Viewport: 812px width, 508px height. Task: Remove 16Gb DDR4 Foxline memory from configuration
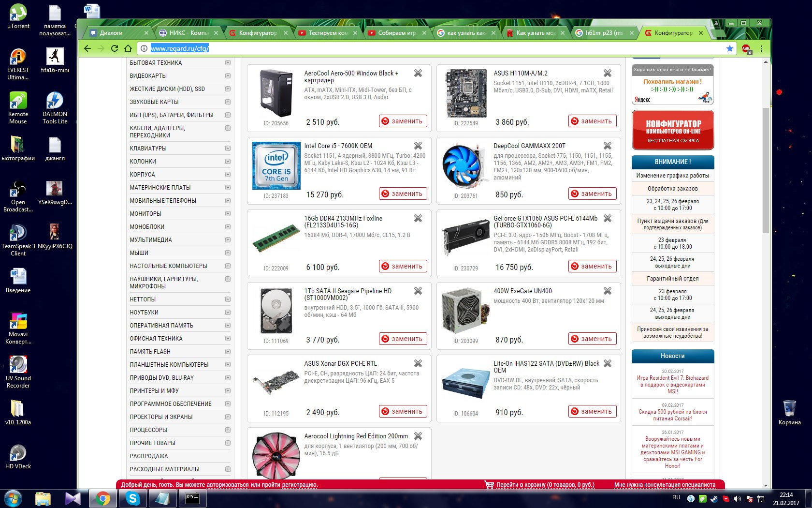418,218
